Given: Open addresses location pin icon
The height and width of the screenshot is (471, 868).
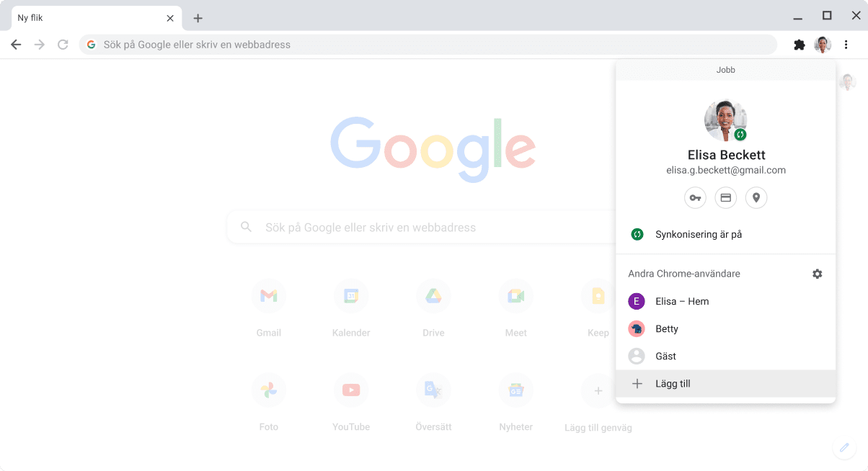Looking at the screenshot, I should coord(756,197).
